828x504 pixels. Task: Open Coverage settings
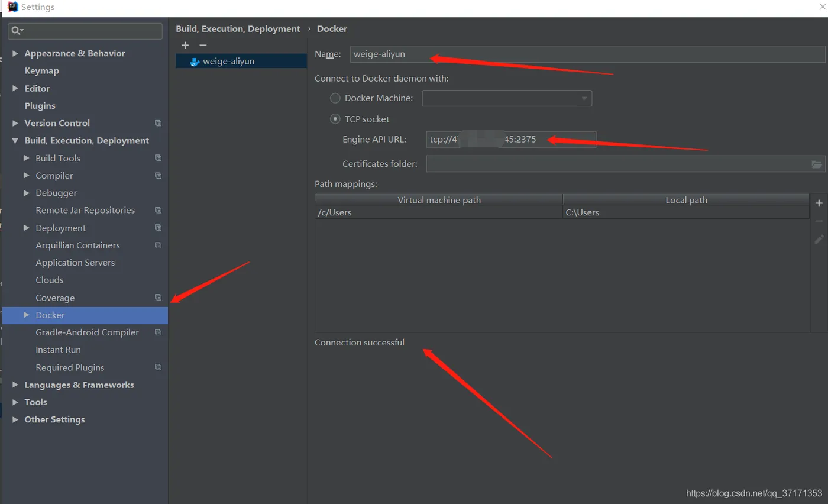[55, 298]
